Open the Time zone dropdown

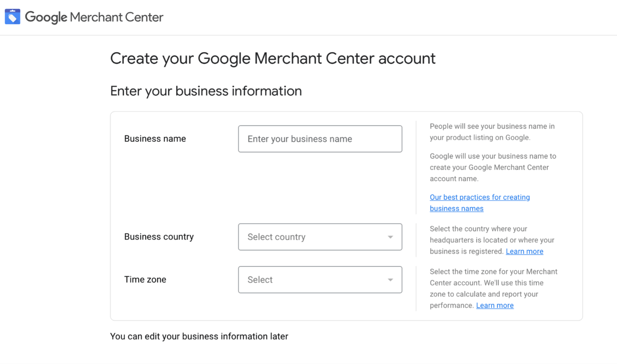point(313,280)
